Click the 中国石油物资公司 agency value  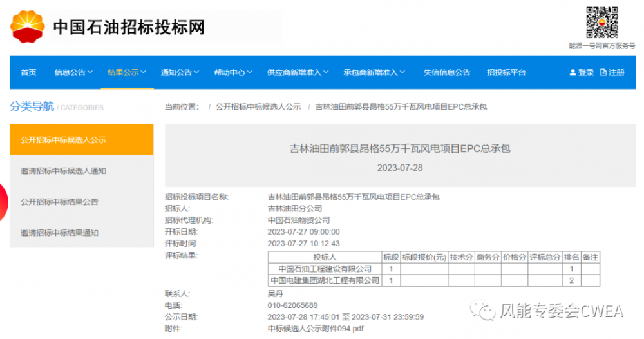[299, 220]
